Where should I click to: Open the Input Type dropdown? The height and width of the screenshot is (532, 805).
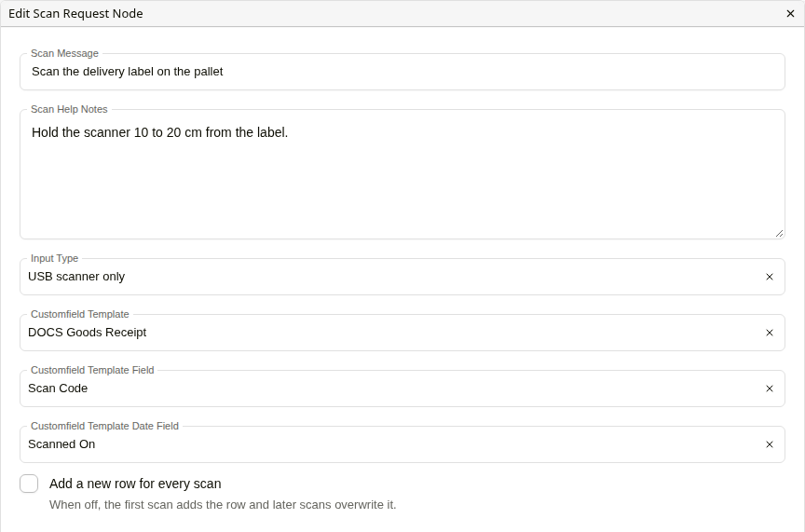tap(390, 277)
